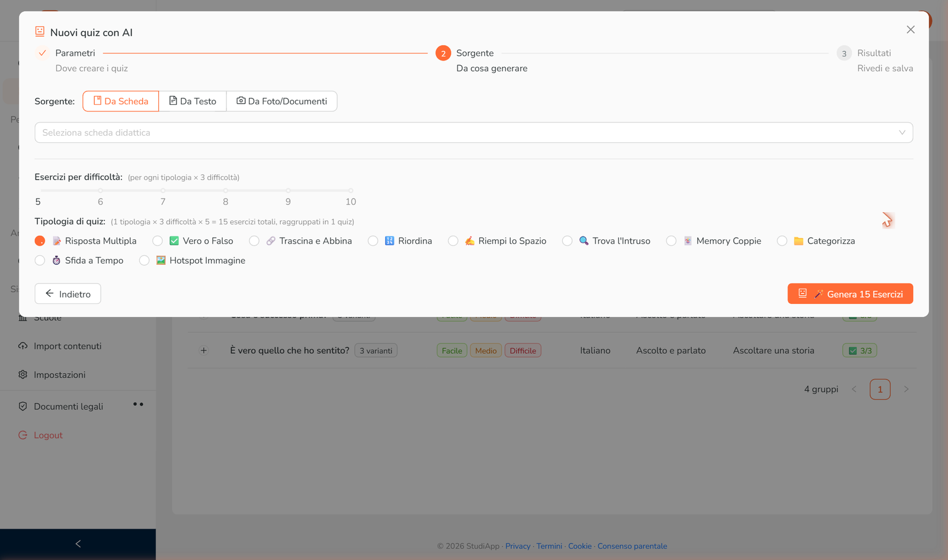
Task: Click the Risultati step number 3 circle
Action: pos(844,53)
